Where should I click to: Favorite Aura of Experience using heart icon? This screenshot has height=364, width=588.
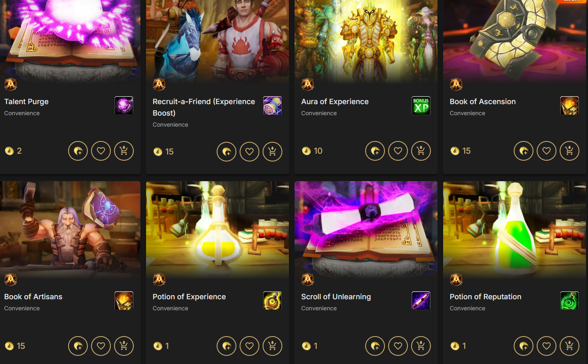pyautogui.click(x=398, y=151)
